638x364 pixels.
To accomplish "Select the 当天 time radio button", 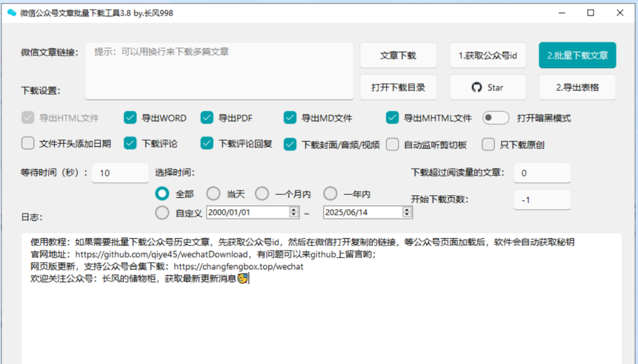I will tap(213, 194).
